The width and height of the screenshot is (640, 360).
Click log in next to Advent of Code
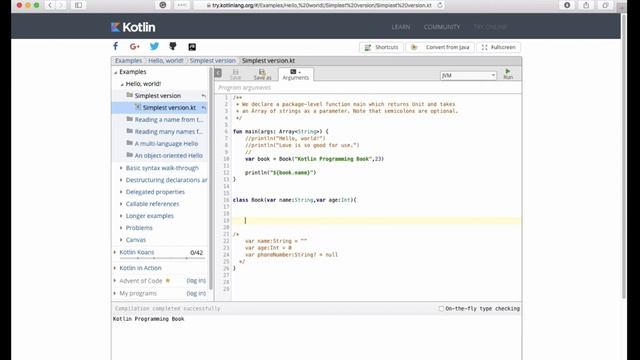[x=196, y=280]
